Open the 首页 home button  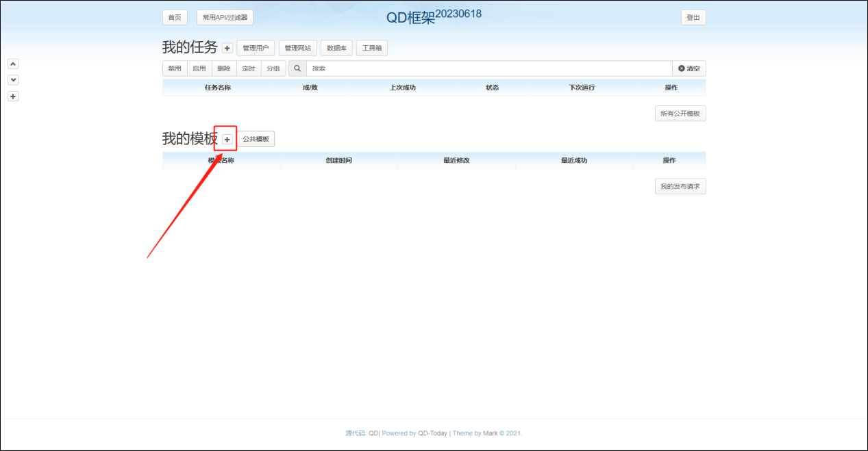(x=175, y=18)
